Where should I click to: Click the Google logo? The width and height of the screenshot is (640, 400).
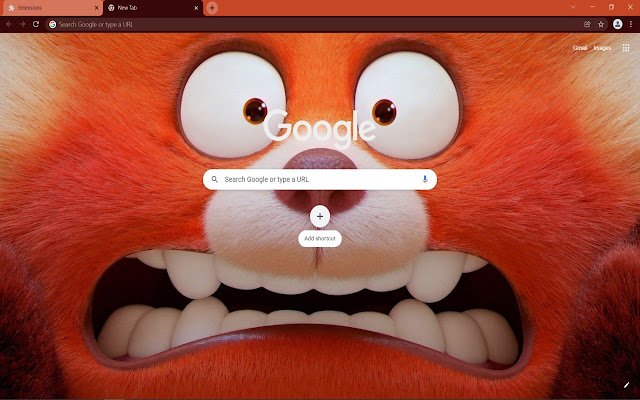point(320,129)
